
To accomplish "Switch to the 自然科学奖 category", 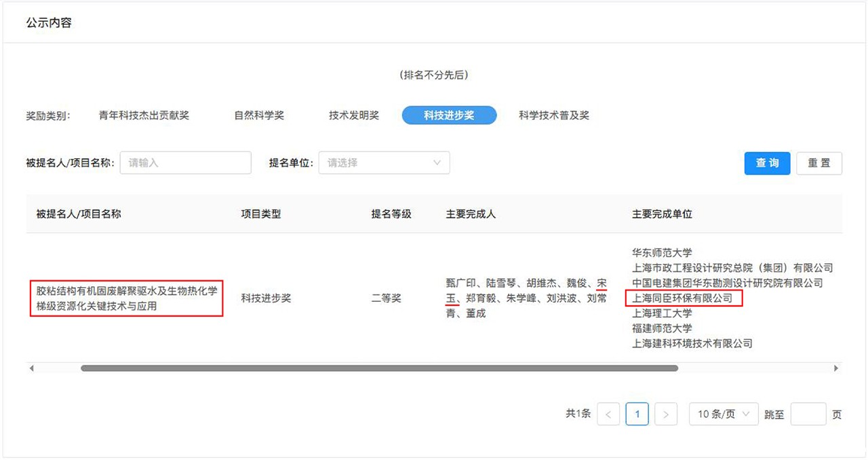I will click(x=259, y=115).
